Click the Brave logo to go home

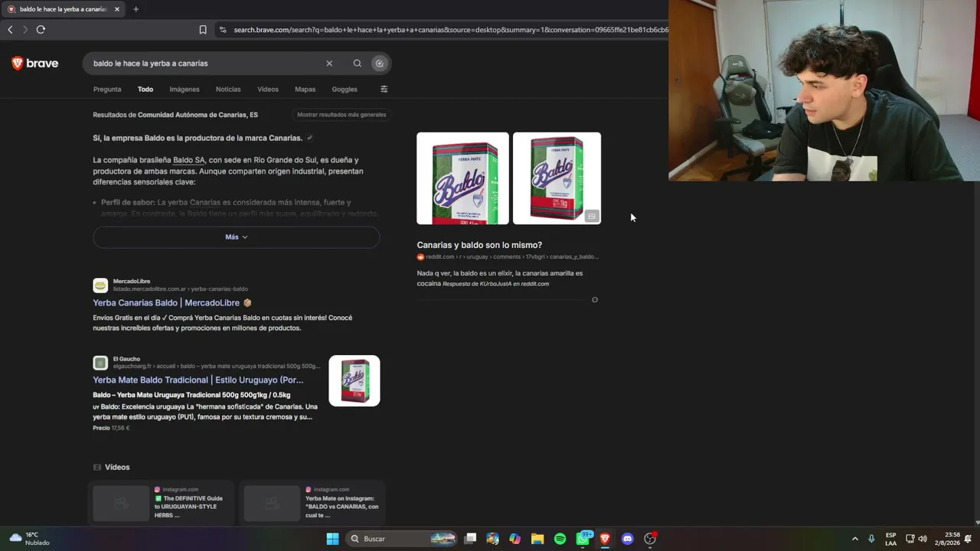tap(35, 64)
